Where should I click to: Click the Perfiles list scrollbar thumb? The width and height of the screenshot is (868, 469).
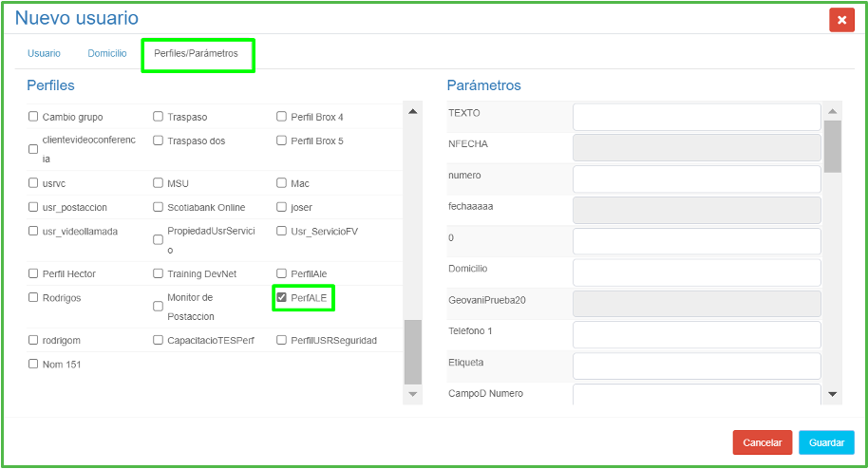pos(412,351)
